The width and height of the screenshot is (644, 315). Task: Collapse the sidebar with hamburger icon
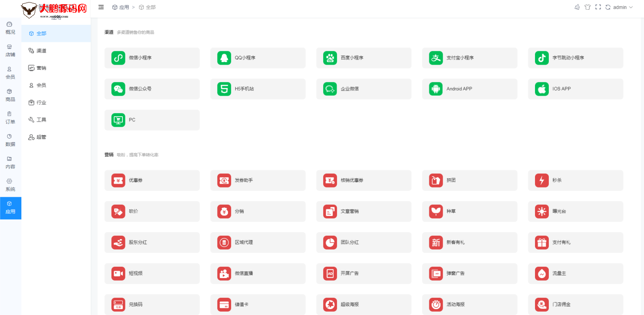point(101,7)
